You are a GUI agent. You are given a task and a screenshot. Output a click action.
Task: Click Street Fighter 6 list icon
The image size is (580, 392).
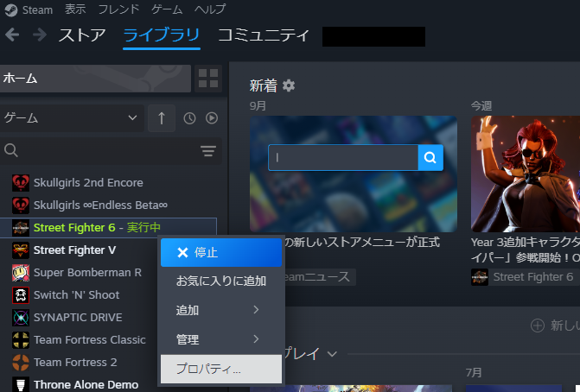click(x=21, y=228)
